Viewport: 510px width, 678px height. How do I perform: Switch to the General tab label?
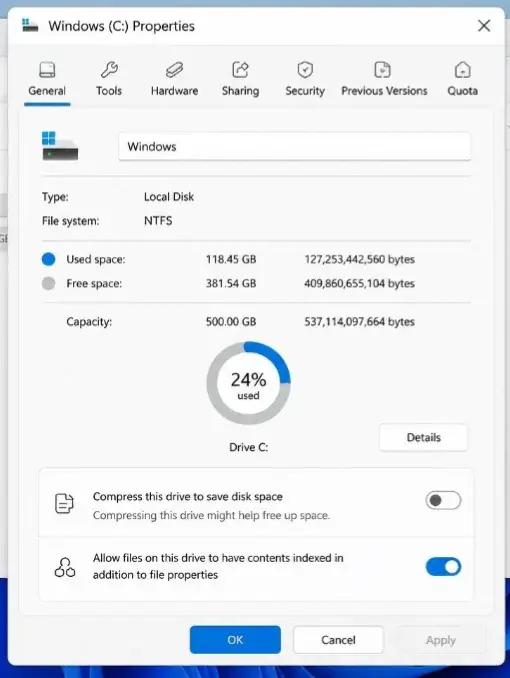click(x=47, y=91)
